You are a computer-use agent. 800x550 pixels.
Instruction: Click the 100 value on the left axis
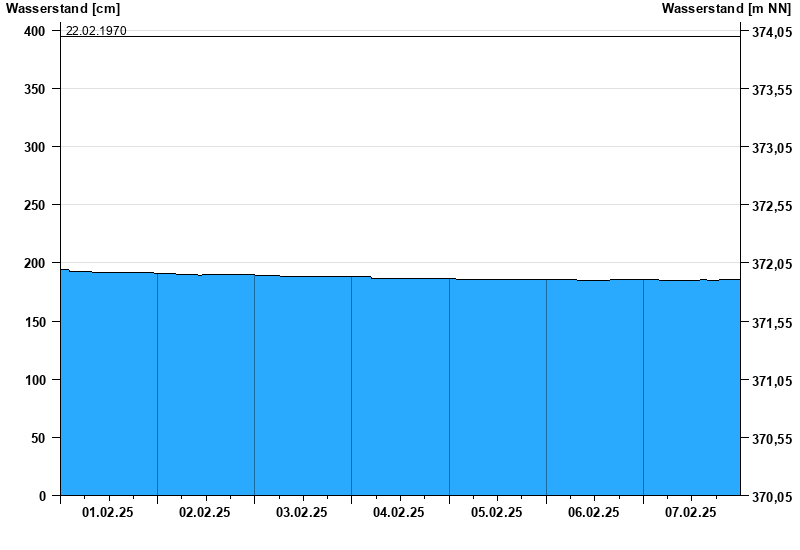tap(36, 380)
